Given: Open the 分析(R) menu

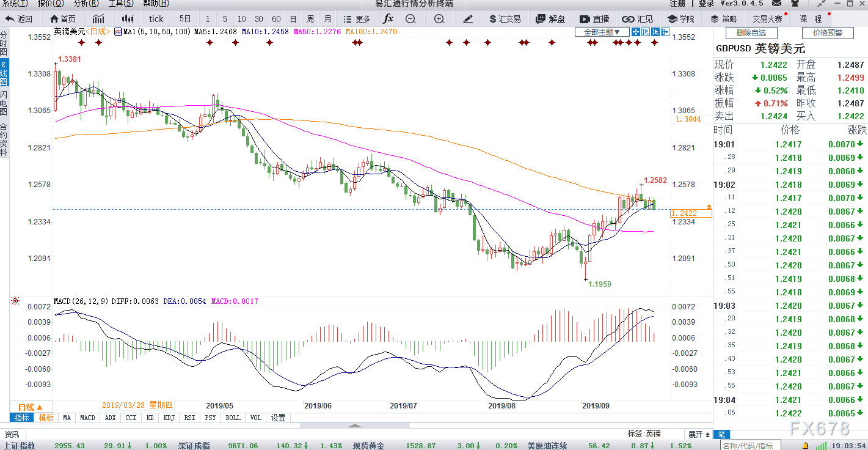Looking at the screenshot, I should pos(86,4).
